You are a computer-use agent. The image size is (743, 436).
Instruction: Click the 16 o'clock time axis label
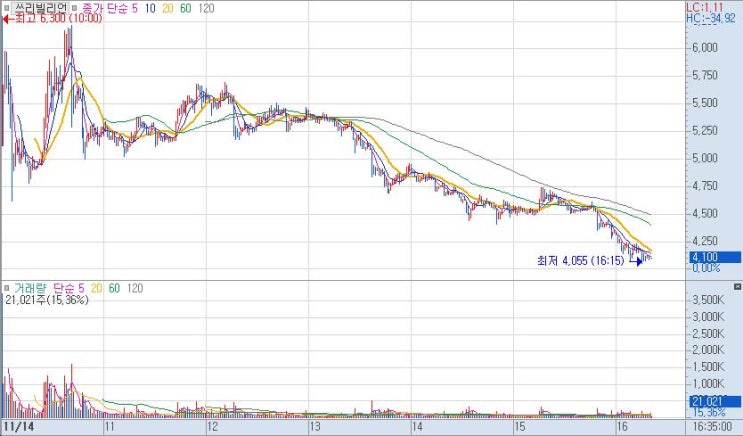(622, 427)
